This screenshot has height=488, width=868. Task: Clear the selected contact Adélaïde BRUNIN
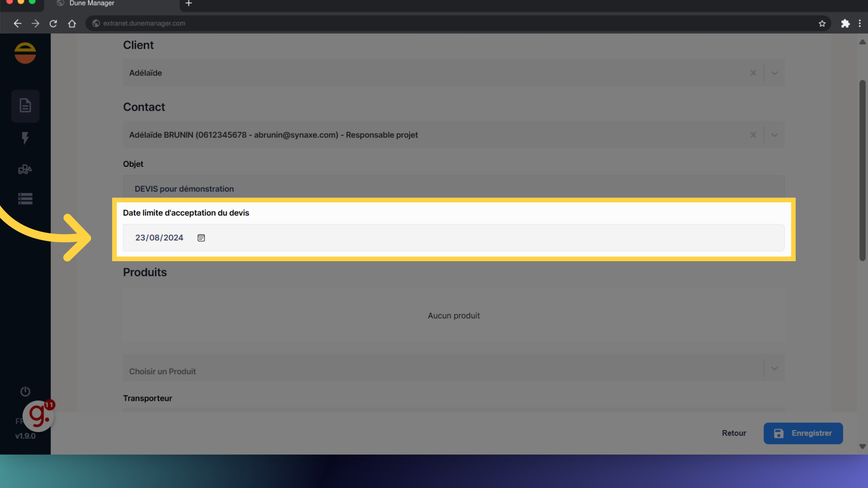[x=753, y=135]
